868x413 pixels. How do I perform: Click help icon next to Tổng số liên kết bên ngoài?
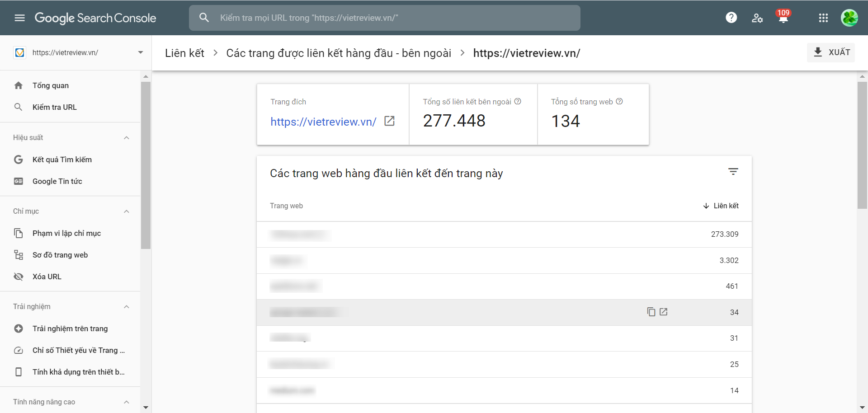(x=518, y=102)
